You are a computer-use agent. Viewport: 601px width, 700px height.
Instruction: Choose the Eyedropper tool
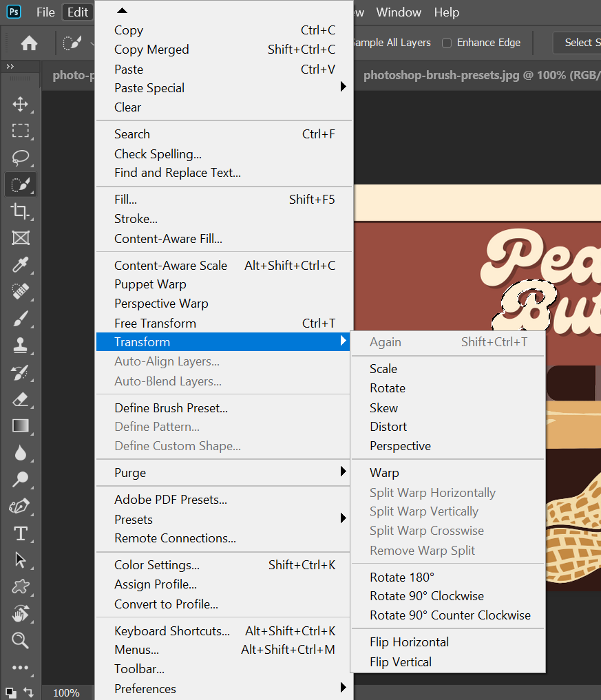click(x=21, y=264)
